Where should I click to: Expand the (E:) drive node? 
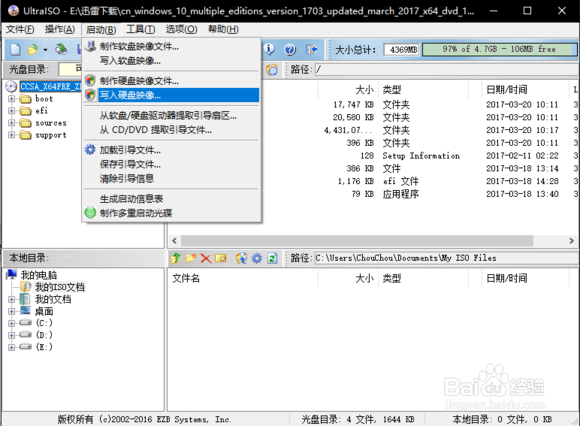[x=11, y=347]
